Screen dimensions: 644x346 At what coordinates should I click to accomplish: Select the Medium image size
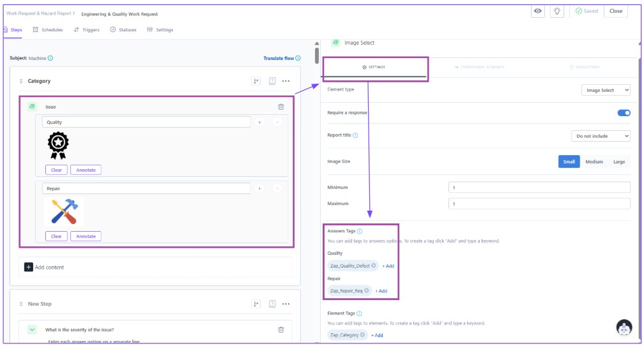(x=594, y=162)
